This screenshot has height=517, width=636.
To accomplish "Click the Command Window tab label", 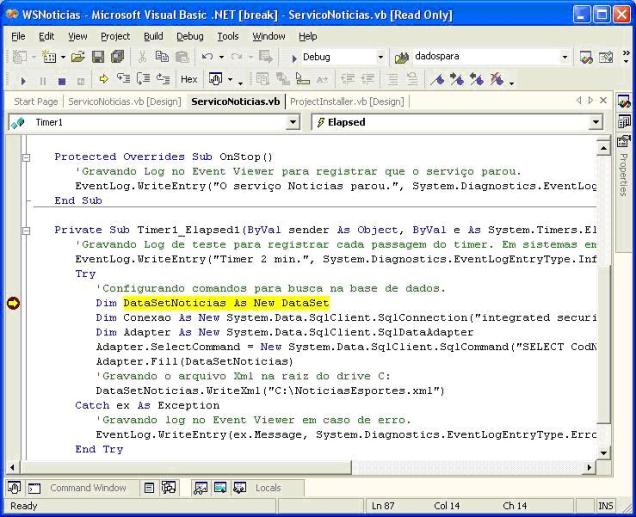I will [x=88, y=488].
